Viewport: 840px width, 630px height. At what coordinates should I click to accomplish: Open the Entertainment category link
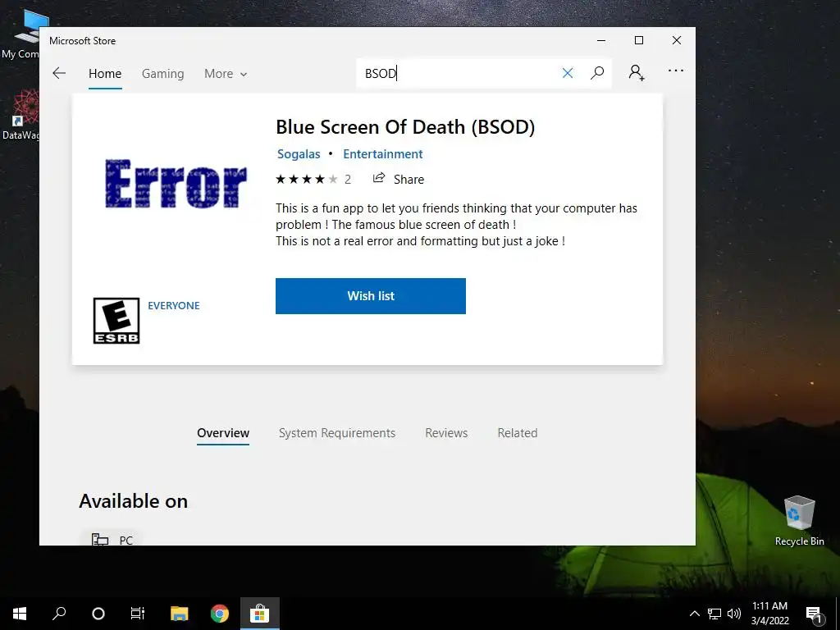click(383, 154)
